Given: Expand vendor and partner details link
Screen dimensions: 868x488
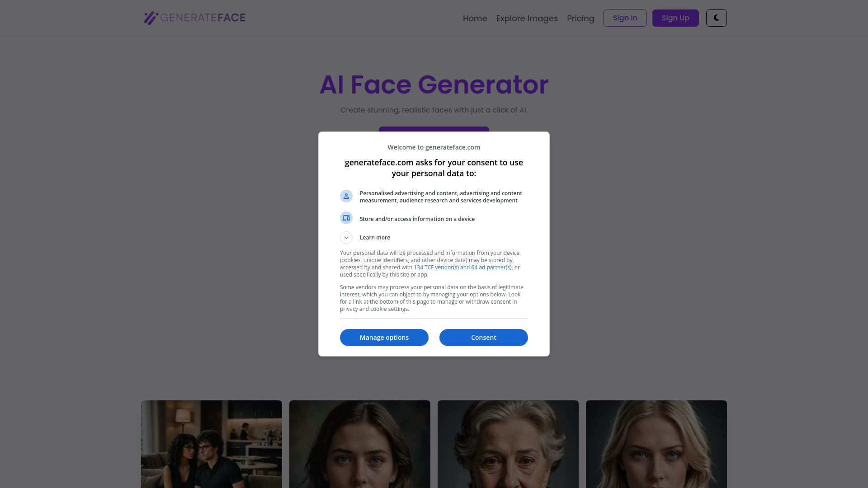Looking at the screenshot, I should tap(462, 267).
